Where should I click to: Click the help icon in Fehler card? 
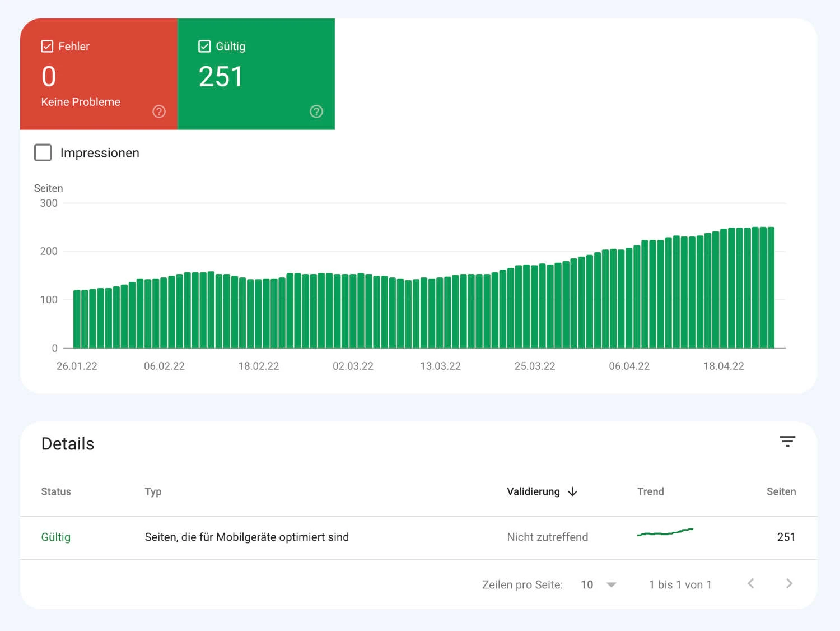point(159,112)
